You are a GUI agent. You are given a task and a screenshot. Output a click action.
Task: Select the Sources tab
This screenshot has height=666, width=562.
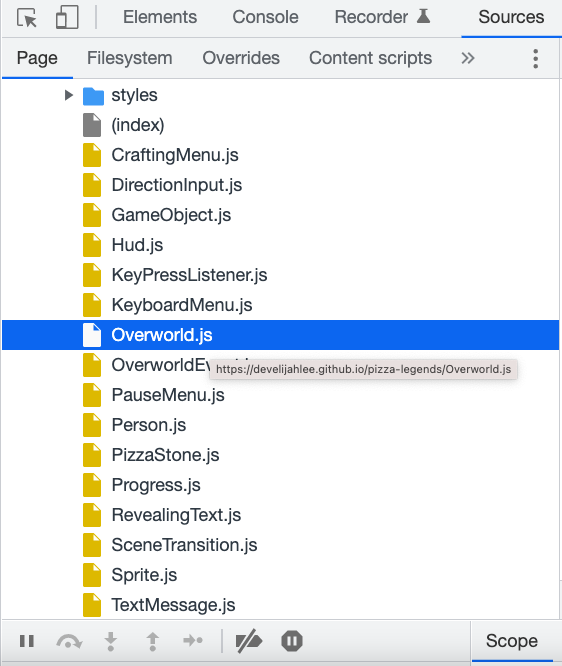pos(511,17)
